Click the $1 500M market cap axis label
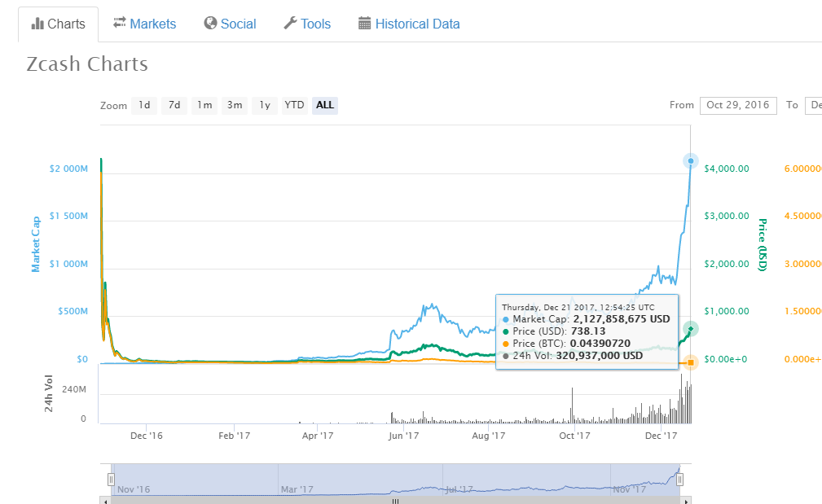The width and height of the screenshot is (822, 504). coord(68,216)
